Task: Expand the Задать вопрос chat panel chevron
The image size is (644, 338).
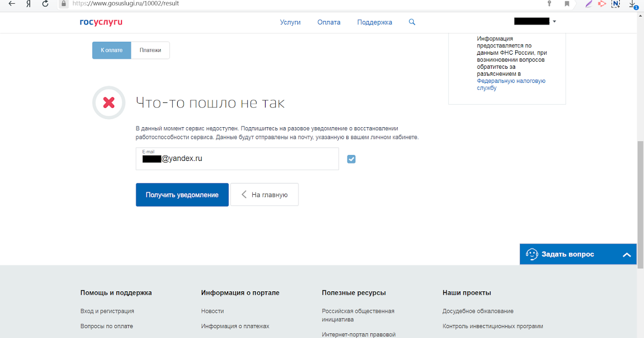Action: coord(627,255)
